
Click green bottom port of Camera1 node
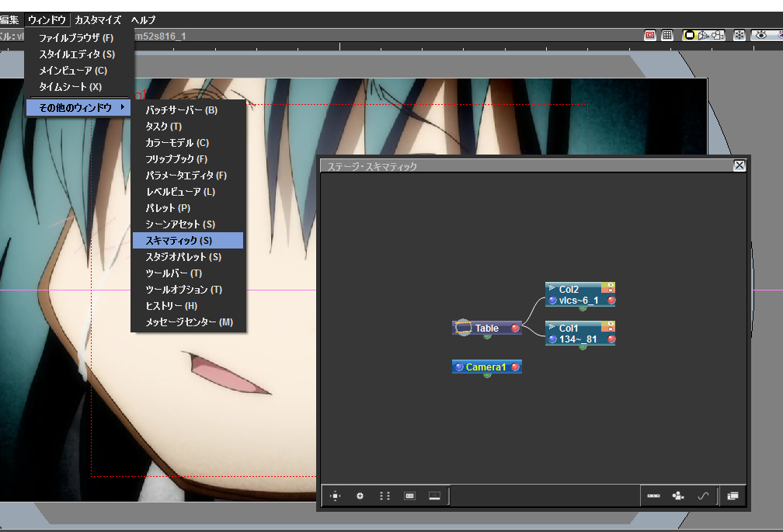point(487,375)
